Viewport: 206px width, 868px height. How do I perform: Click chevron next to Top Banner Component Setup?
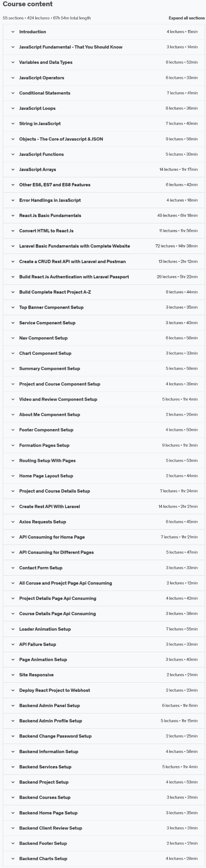pos(13,307)
